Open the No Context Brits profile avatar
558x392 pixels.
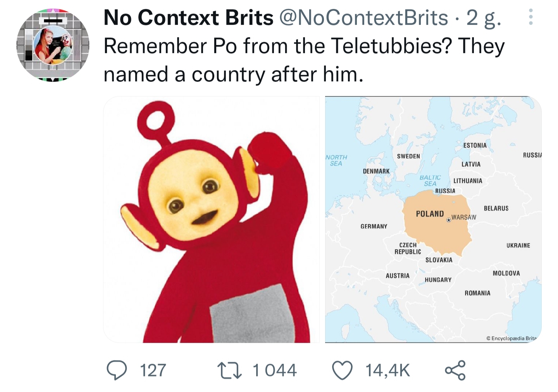[53, 45]
